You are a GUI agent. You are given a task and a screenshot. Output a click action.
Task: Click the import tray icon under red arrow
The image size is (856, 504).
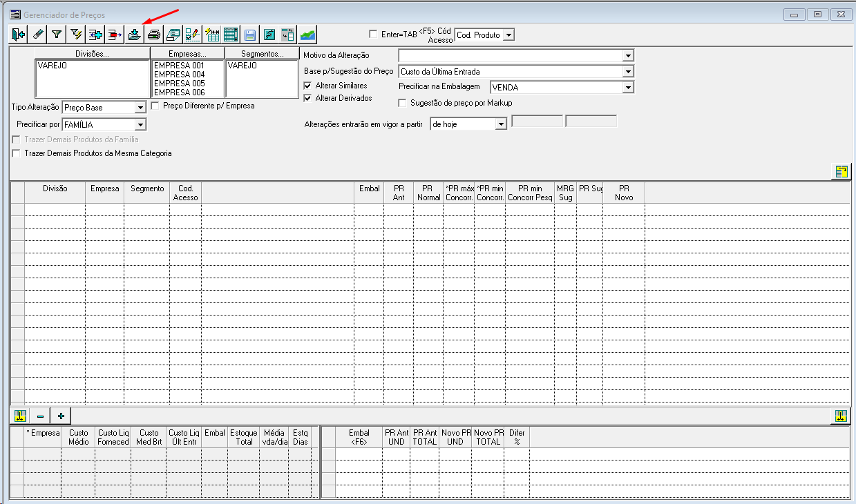pyautogui.click(x=134, y=34)
